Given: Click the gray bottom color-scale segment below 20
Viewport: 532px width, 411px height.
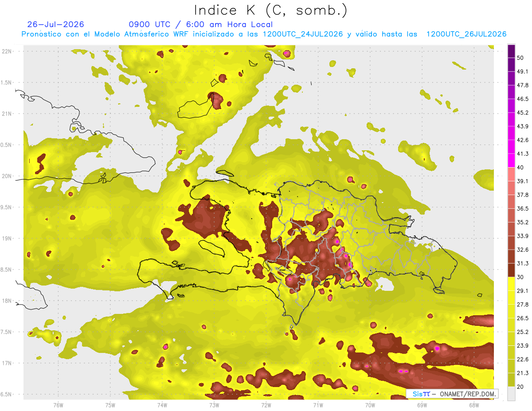Looking at the screenshot, I should click(512, 394).
